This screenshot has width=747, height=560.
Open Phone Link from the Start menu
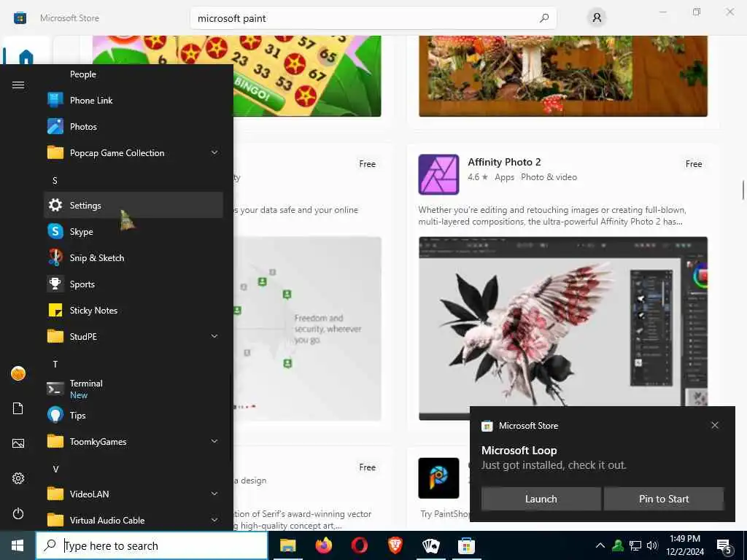[x=133, y=101]
